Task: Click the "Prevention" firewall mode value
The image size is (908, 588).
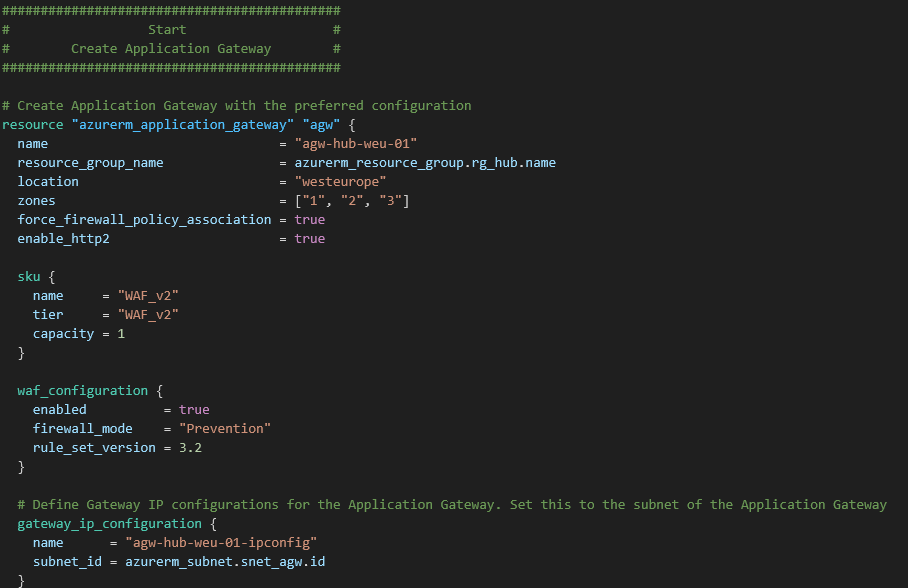Action: coord(225,428)
